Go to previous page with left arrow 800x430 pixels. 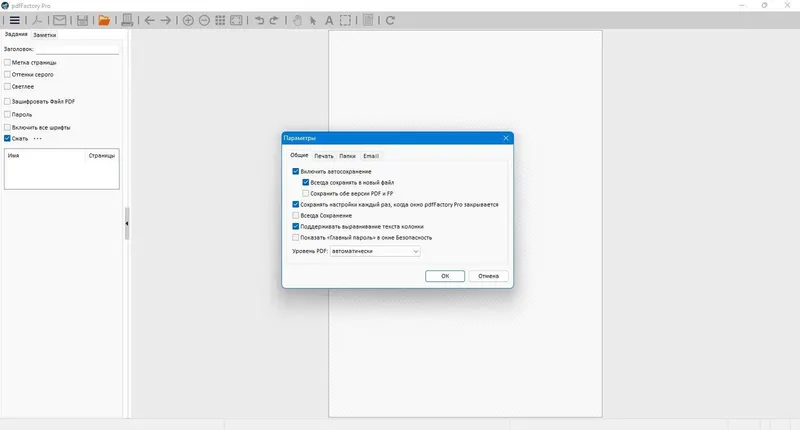coord(149,20)
